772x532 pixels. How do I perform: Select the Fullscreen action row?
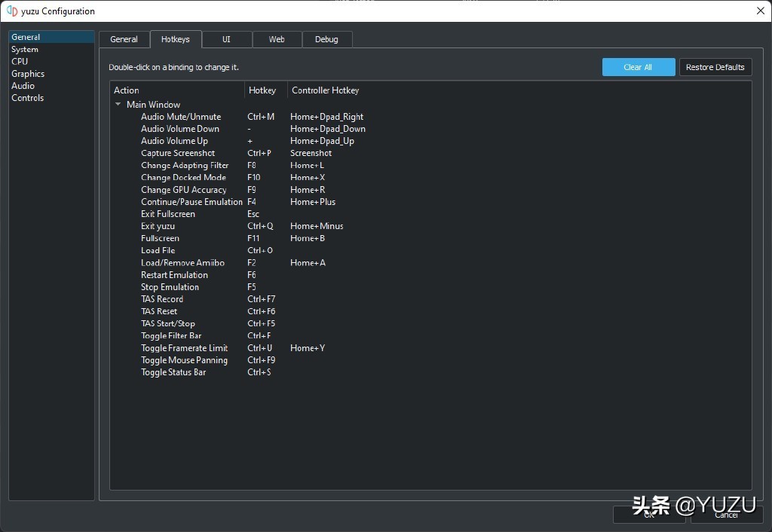160,238
